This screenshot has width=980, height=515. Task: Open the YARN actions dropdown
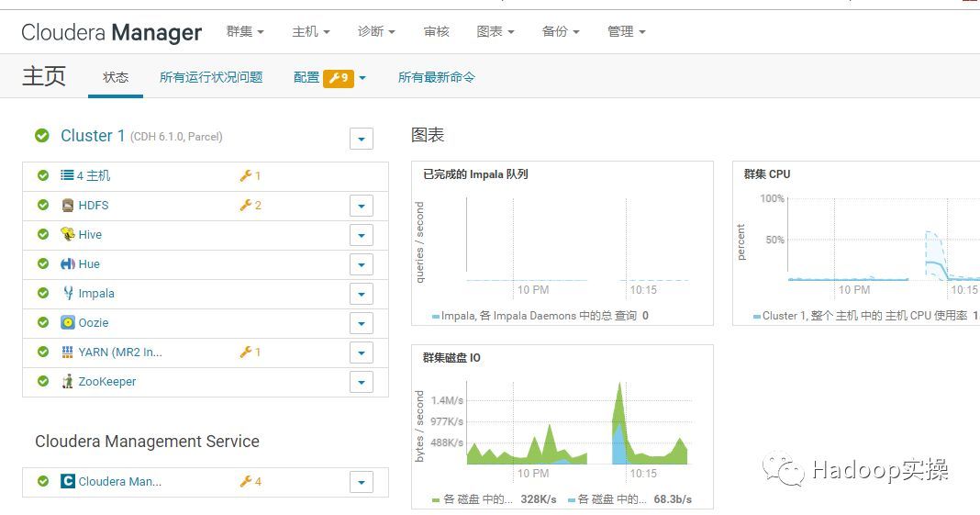tap(362, 353)
